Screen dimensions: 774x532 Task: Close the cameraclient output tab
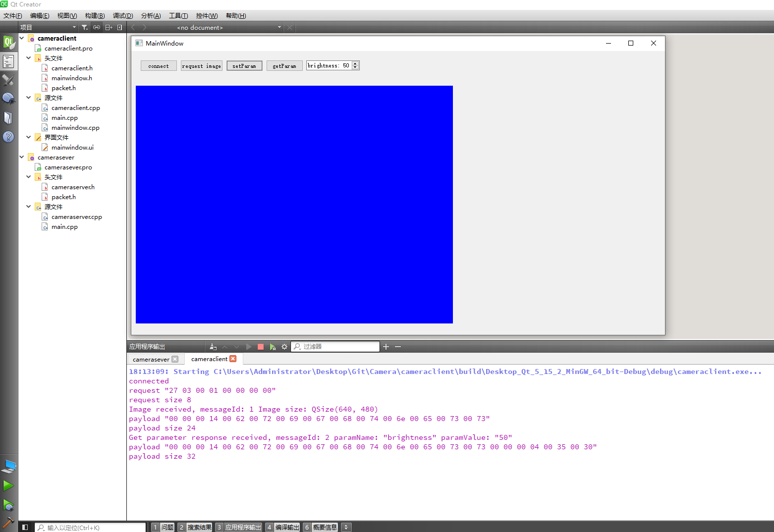coord(233,359)
